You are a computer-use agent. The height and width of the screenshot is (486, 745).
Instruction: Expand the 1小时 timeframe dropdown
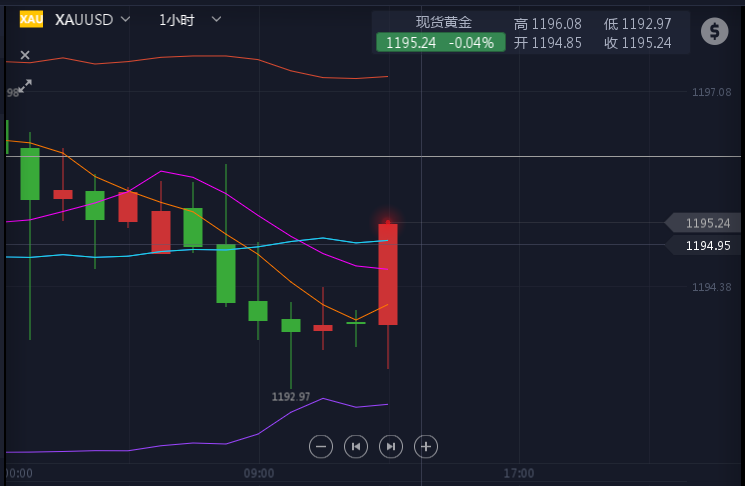(216, 19)
